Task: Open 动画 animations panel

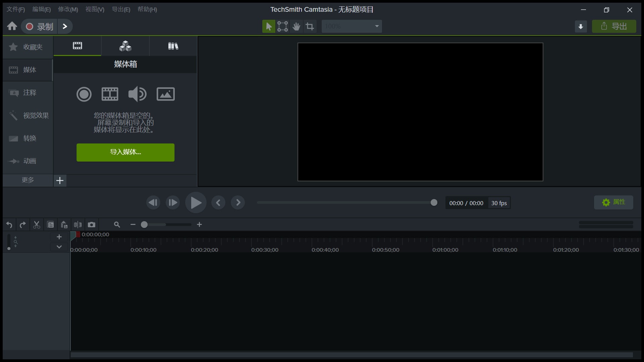Action: coord(28,161)
